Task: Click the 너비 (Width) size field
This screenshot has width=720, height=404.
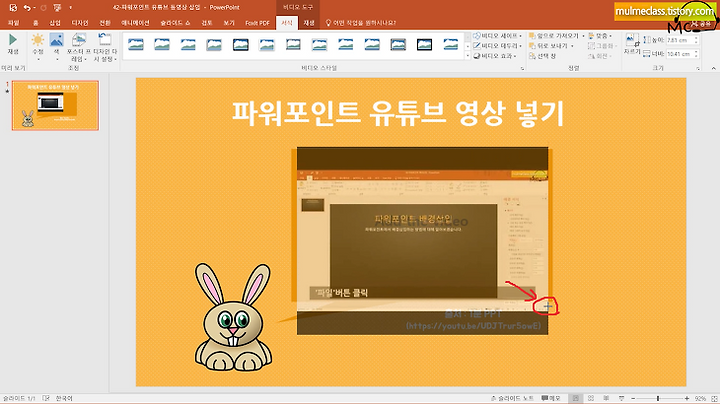Action: point(680,54)
